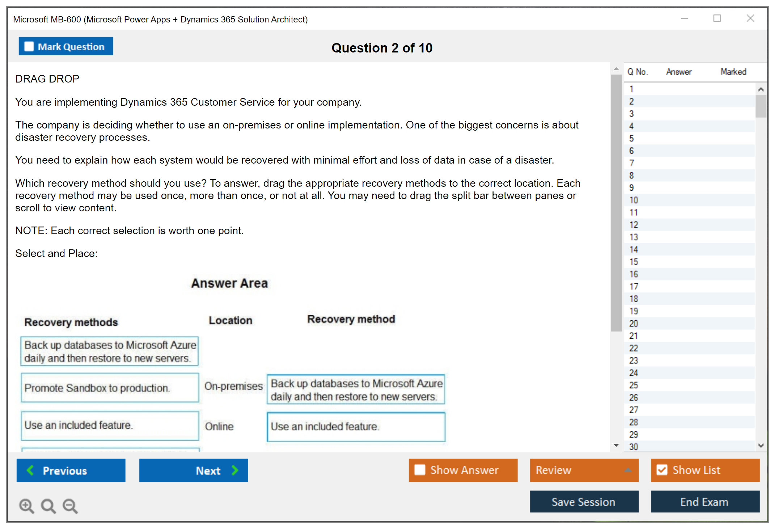778x532 pixels.
Task: Expand the Review dropdown arrow
Action: point(628,470)
